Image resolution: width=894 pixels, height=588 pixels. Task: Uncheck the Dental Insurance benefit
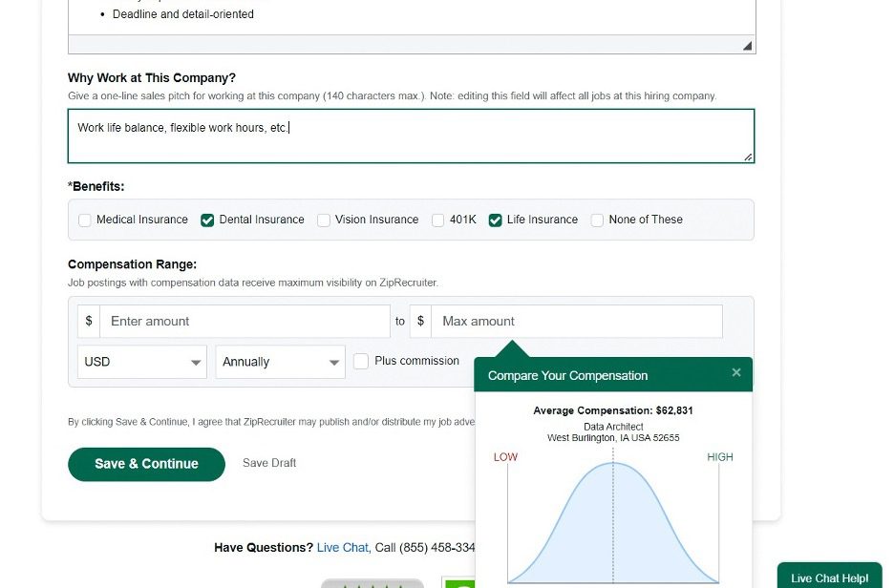point(207,220)
